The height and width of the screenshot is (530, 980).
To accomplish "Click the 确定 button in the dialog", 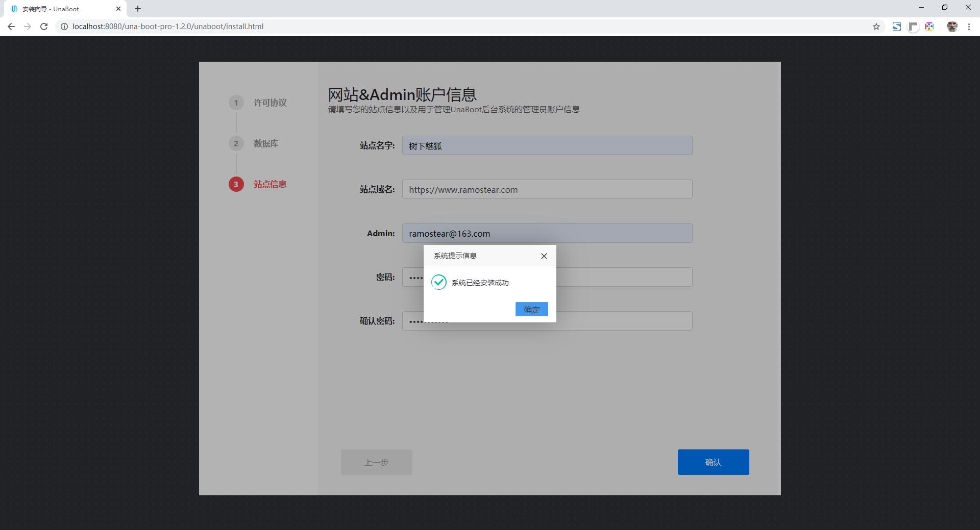I will pyautogui.click(x=531, y=309).
